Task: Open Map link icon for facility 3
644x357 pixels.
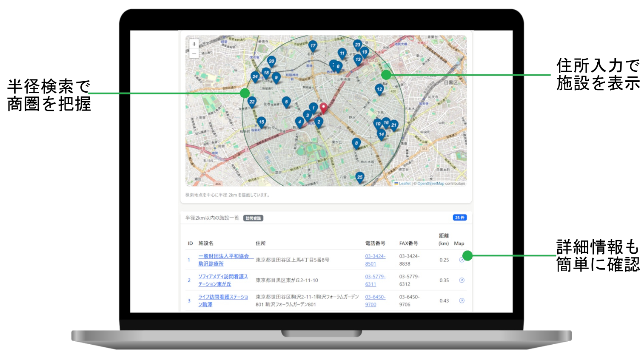Action: coord(462,300)
